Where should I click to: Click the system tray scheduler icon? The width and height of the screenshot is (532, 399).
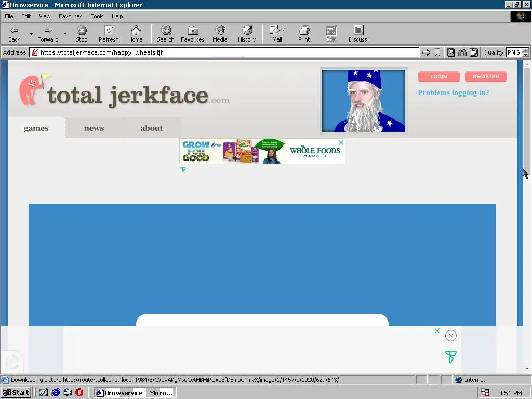click(486, 393)
